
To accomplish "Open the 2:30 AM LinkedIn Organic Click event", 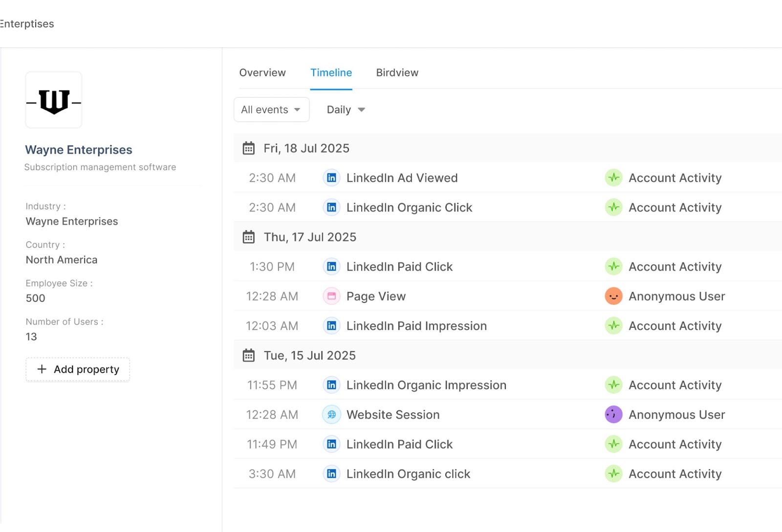I will (409, 208).
